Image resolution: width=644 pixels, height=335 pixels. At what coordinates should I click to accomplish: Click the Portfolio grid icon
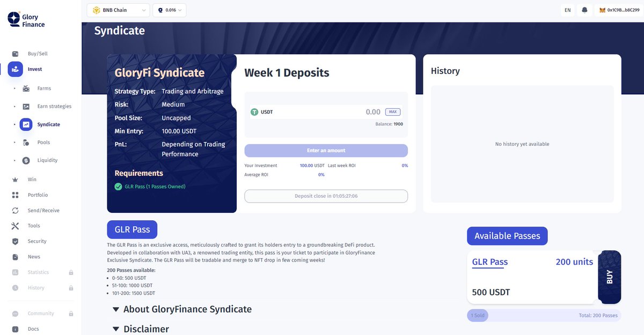pyautogui.click(x=16, y=195)
